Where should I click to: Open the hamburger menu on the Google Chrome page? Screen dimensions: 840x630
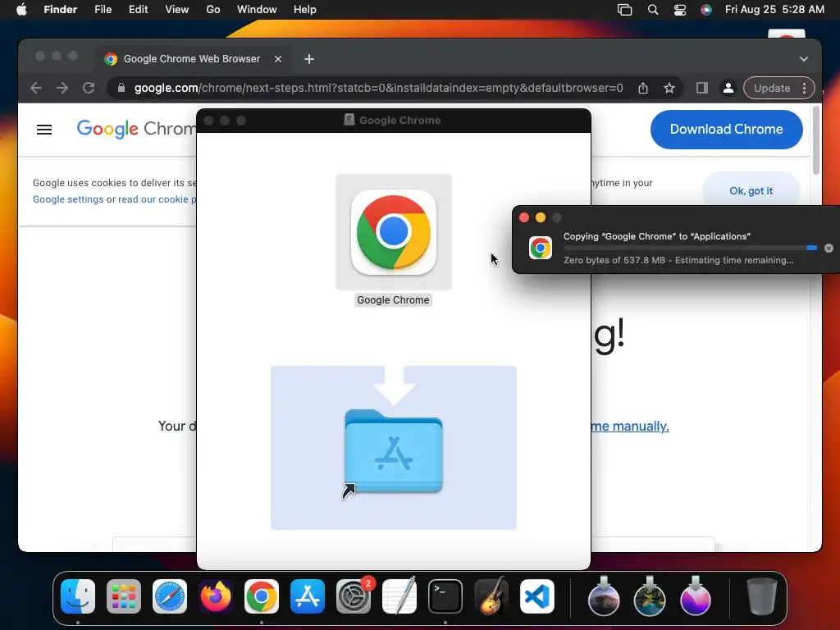[x=44, y=129]
